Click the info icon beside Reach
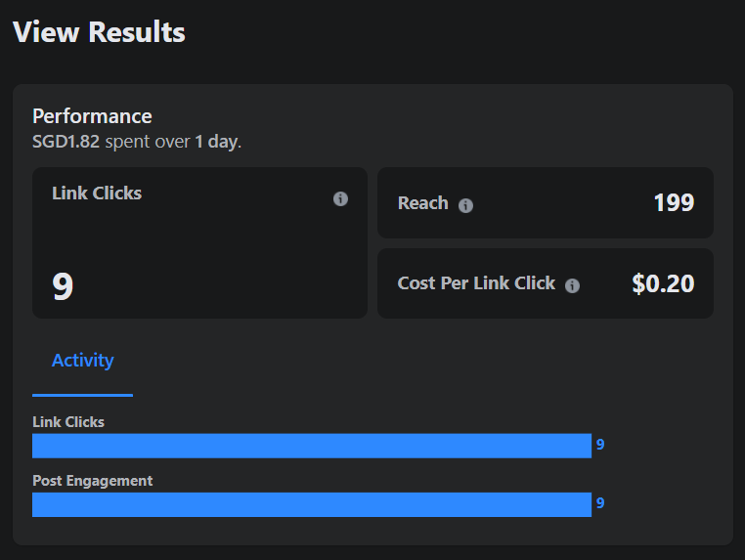Screen dimensions: 745x560 point(465,205)
